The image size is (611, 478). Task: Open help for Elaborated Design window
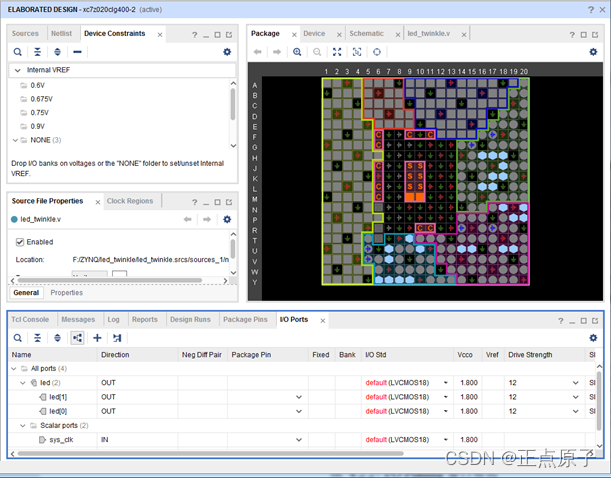(x=591, y=10)
